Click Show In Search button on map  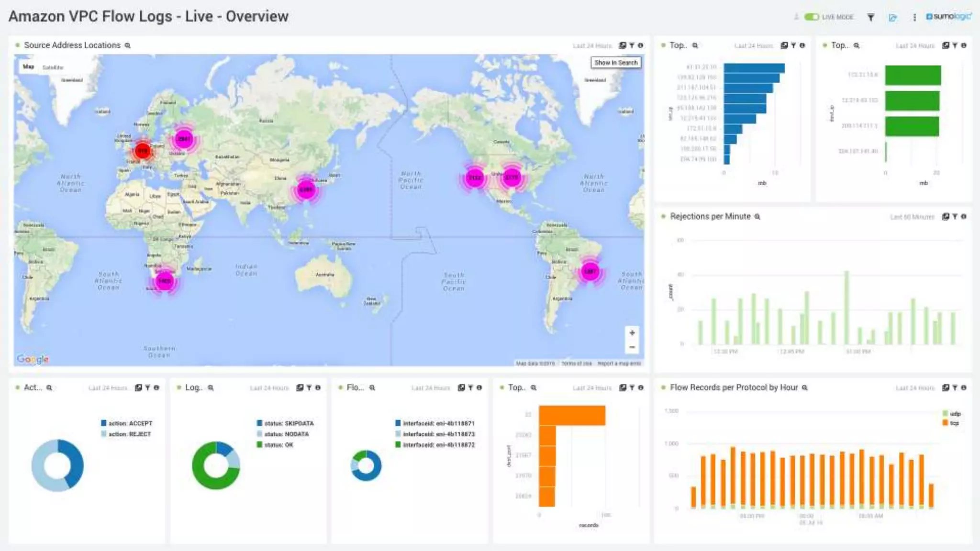click(616, 63)
